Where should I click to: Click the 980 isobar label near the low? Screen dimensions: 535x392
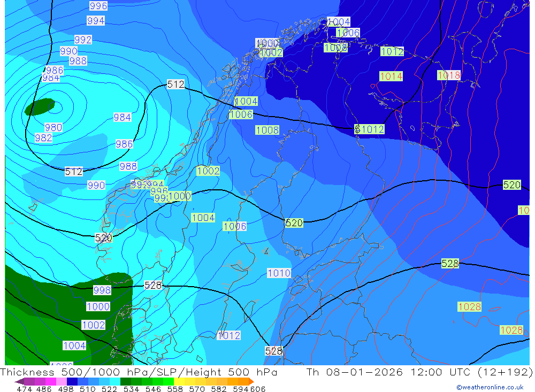(x=53, y=128)
